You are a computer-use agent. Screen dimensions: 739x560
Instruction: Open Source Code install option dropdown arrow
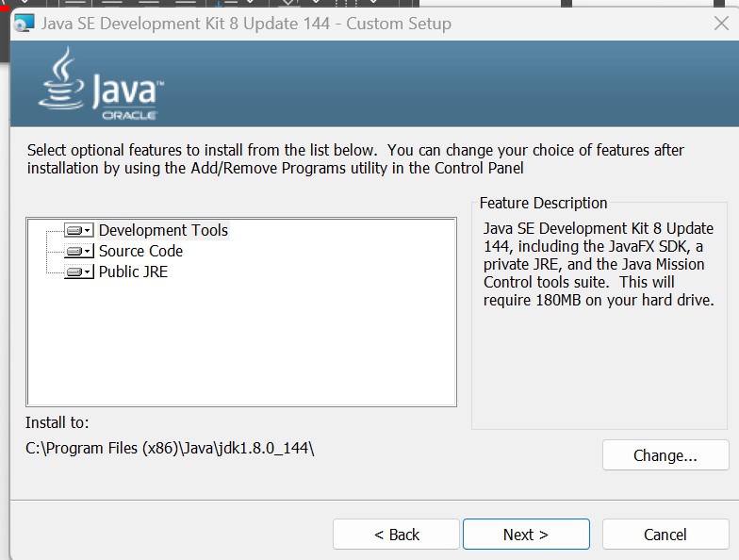pos(88,251)
